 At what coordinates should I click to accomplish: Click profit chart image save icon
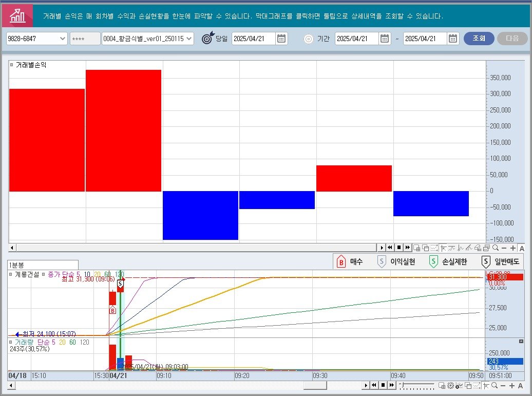coord(486,248)
